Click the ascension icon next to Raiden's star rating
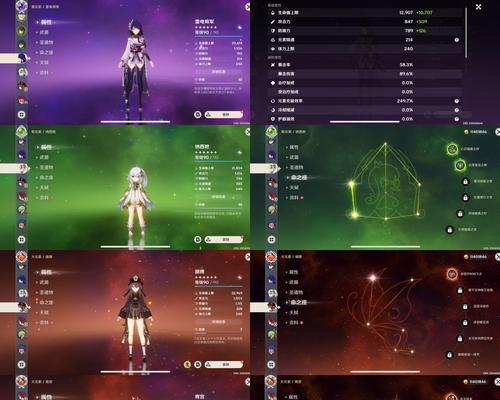Screen dimensions: 500x400 pos(239,27)
